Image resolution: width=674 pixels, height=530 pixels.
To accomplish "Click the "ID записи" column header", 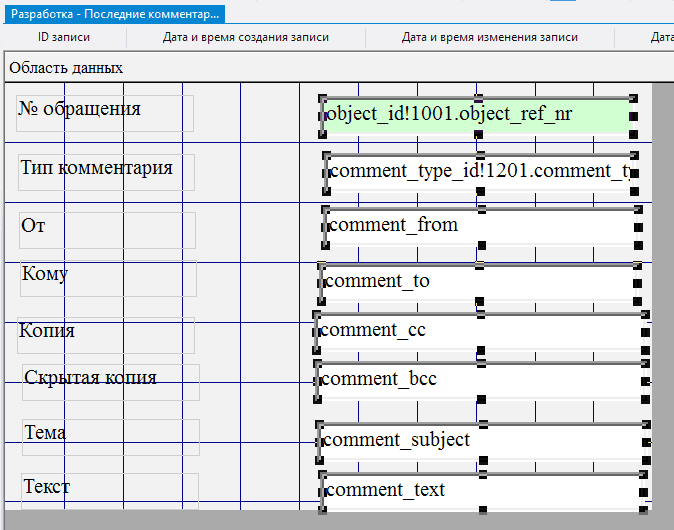I will (64, 38).
